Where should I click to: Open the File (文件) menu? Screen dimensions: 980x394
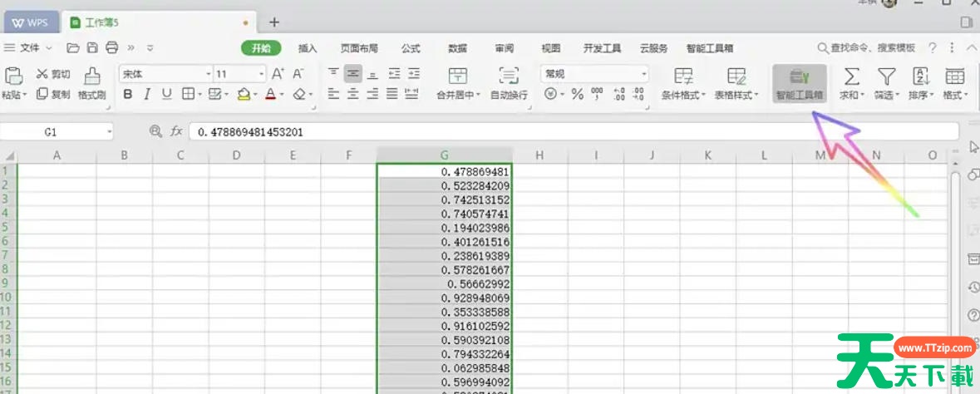[x=29, y=47]
